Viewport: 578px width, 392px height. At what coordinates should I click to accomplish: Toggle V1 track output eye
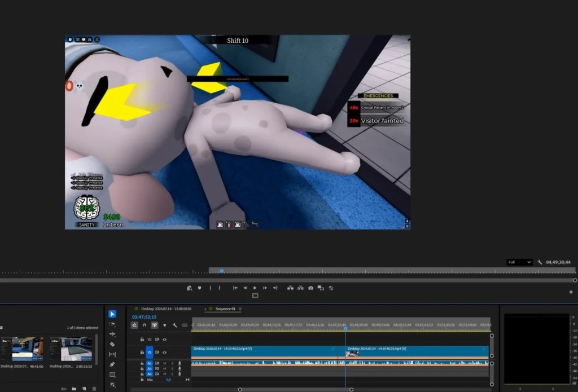(x=164, y=352)
